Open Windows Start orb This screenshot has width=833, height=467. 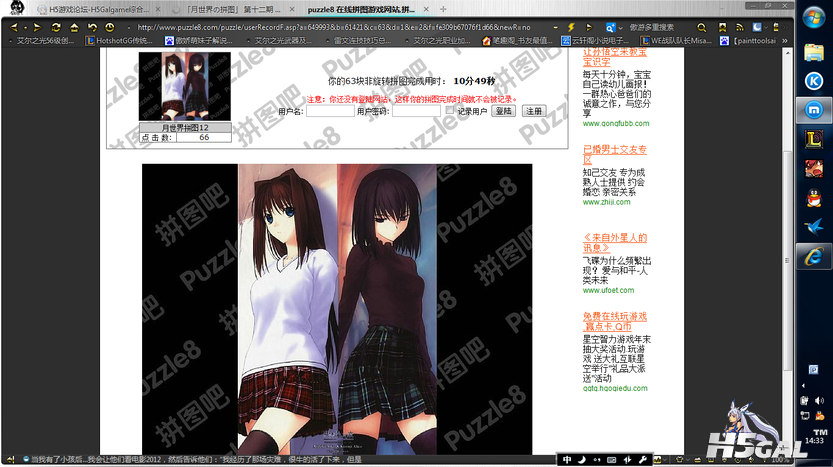click(x=813, y=18)
